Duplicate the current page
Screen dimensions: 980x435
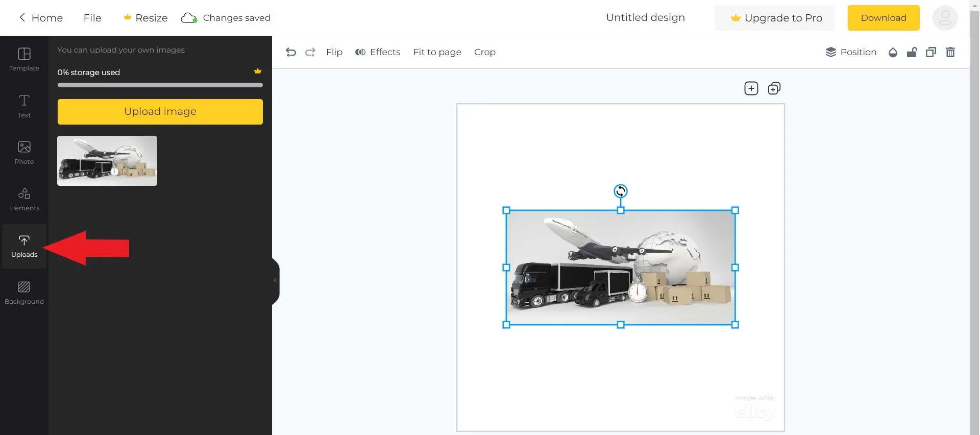click(774, 88)
